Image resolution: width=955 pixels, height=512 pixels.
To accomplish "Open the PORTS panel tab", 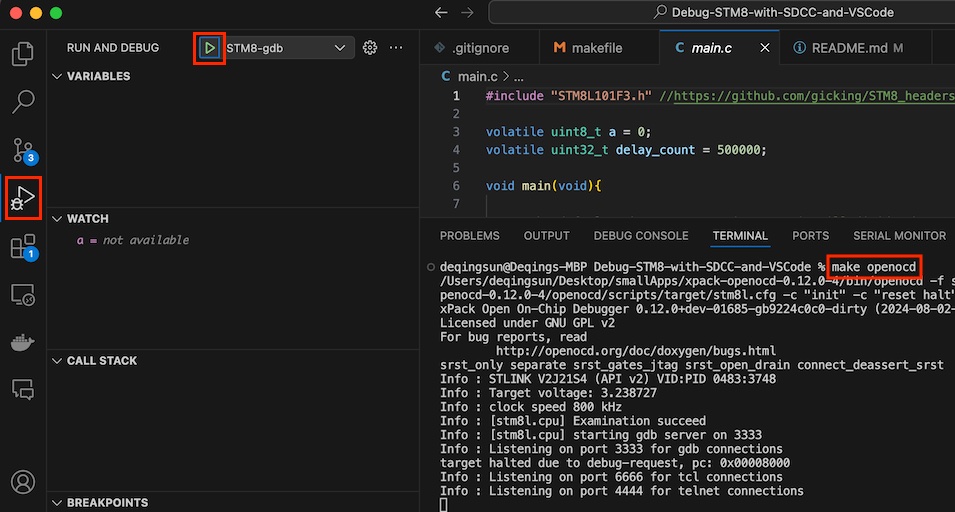I will [810, 236].
